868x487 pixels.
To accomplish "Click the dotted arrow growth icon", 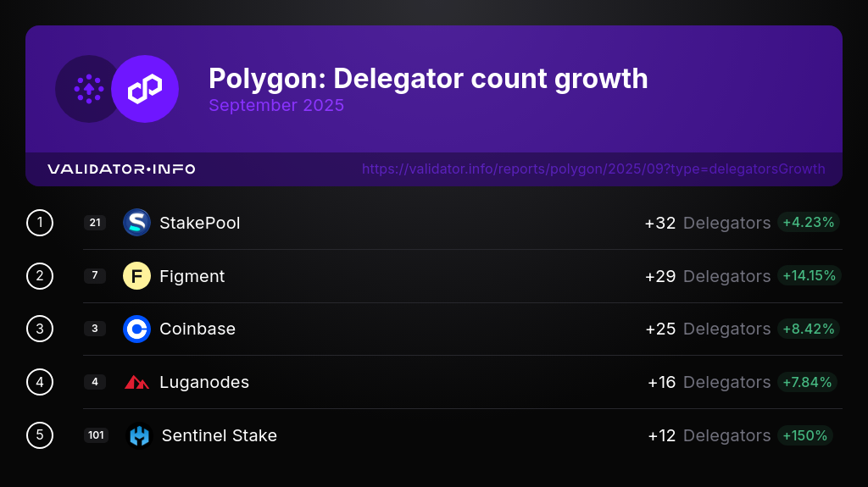I will [88, 89].
